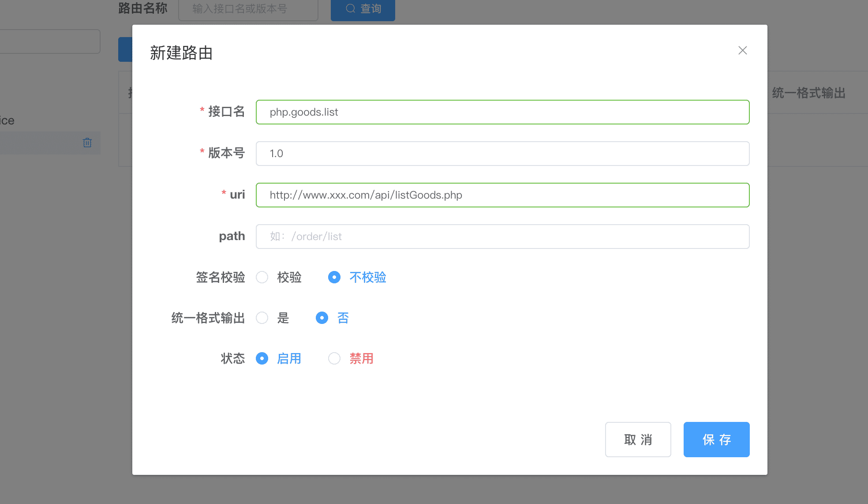Select 校验 radio for 签名校验
The image size is (868, 504).
262,277
